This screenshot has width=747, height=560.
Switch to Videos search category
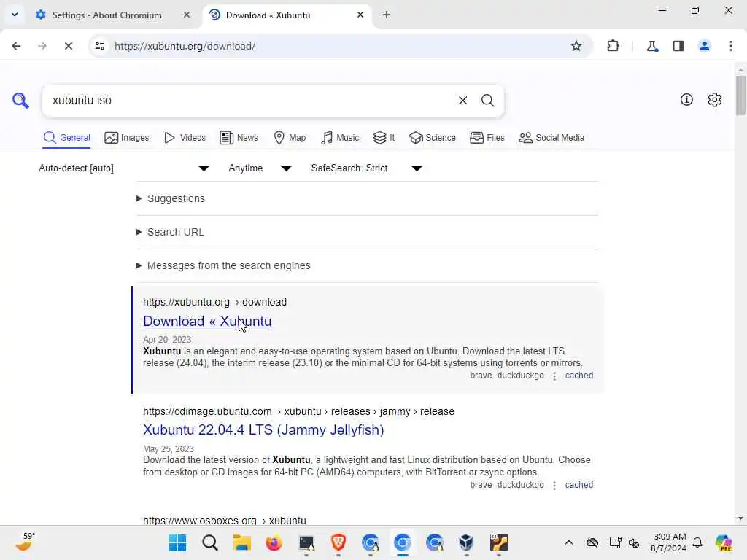click(x=185, y=138)
